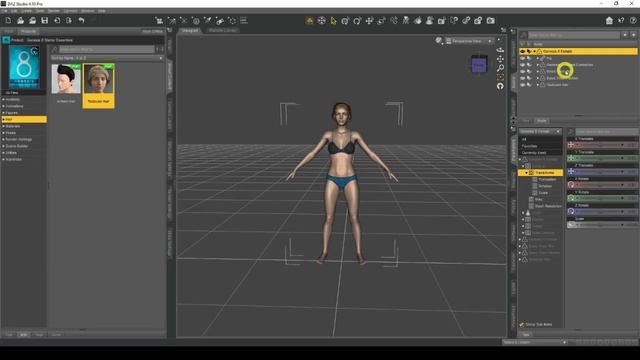Click the home icon in top-right toolbar

609,20
